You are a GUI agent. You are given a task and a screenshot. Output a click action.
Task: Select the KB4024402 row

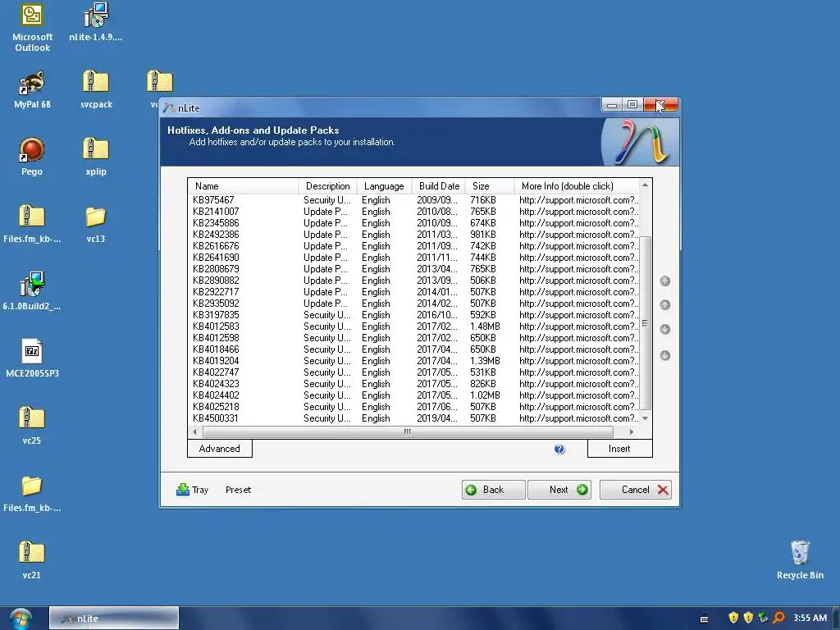coord(414,395)
